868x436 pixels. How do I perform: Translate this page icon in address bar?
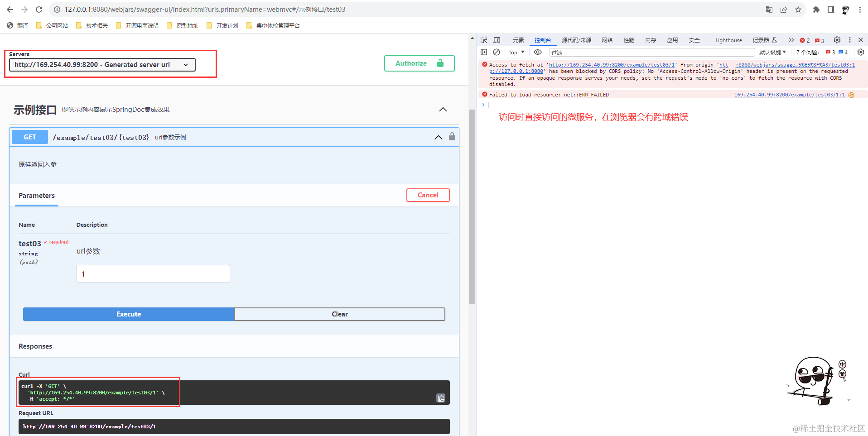click(769, 10)
